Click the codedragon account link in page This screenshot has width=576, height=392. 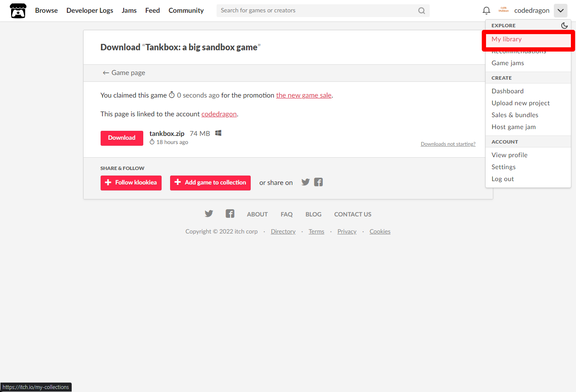pyautogui.click(x=219, y=114)
